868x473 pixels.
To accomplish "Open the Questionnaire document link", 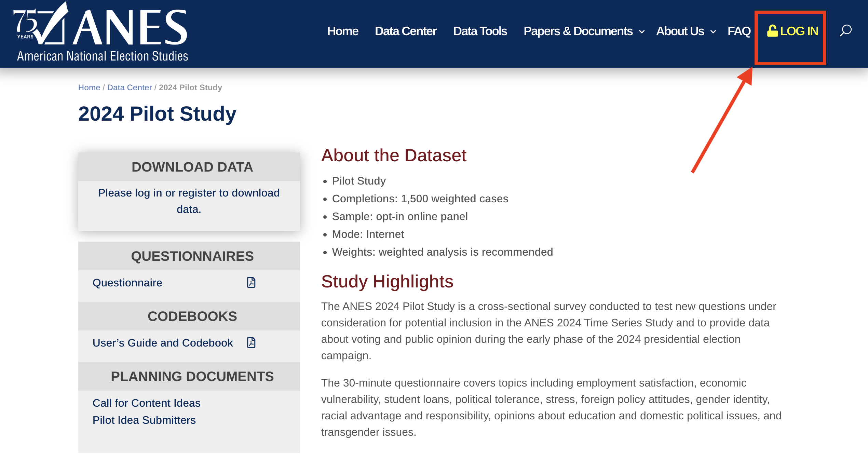I will click(127, 283).
